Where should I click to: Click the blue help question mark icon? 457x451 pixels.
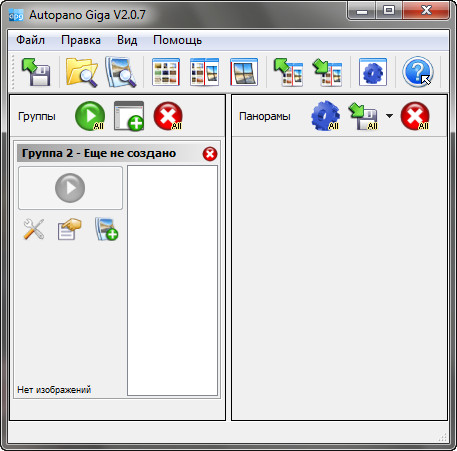(418, 72)
